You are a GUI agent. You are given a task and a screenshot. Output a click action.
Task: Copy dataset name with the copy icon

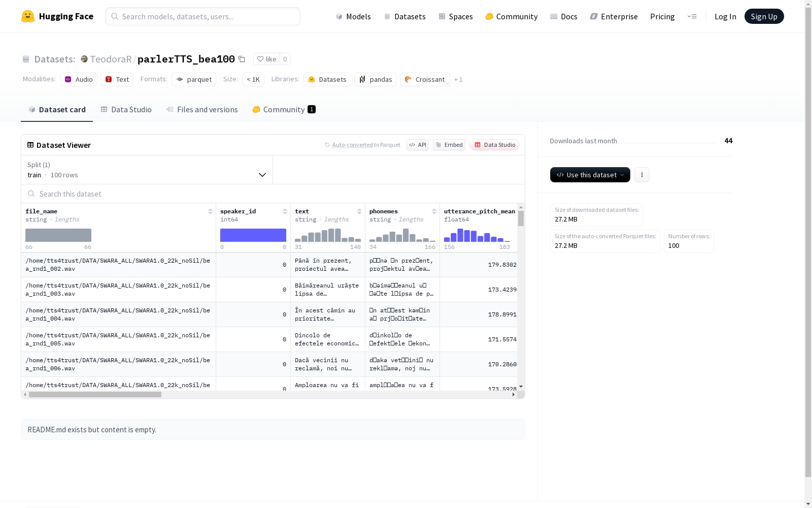click(242, 59)
